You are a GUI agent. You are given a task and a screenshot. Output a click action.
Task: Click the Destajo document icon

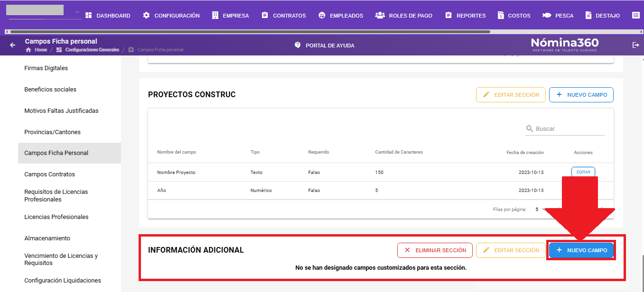[588, 16]
